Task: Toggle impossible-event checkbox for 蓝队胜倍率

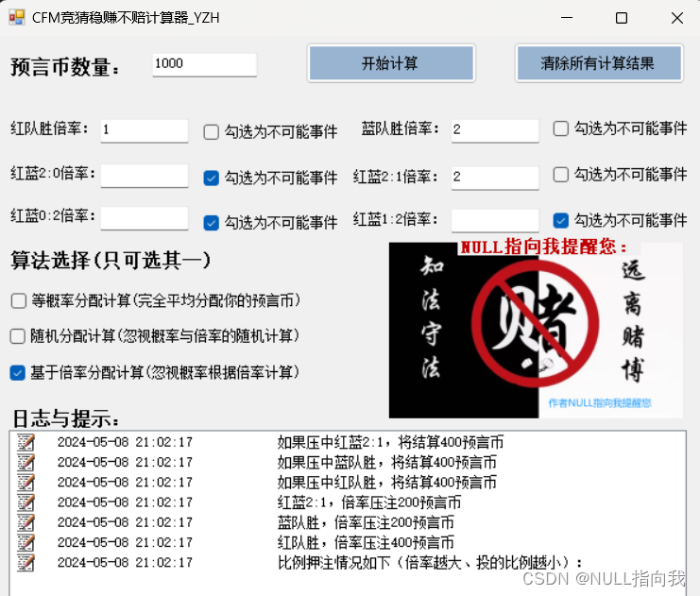Action: pos(561,128)
